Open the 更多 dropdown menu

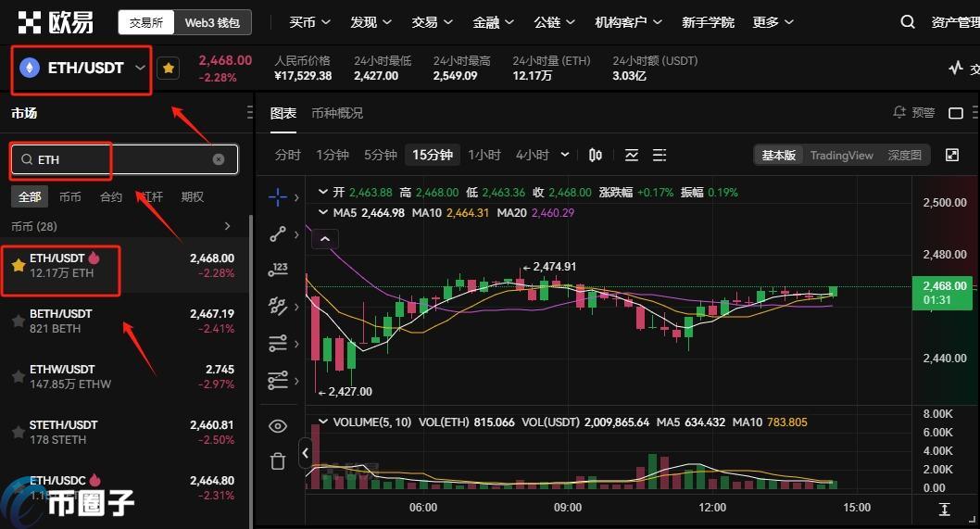(x=773, y=22)
